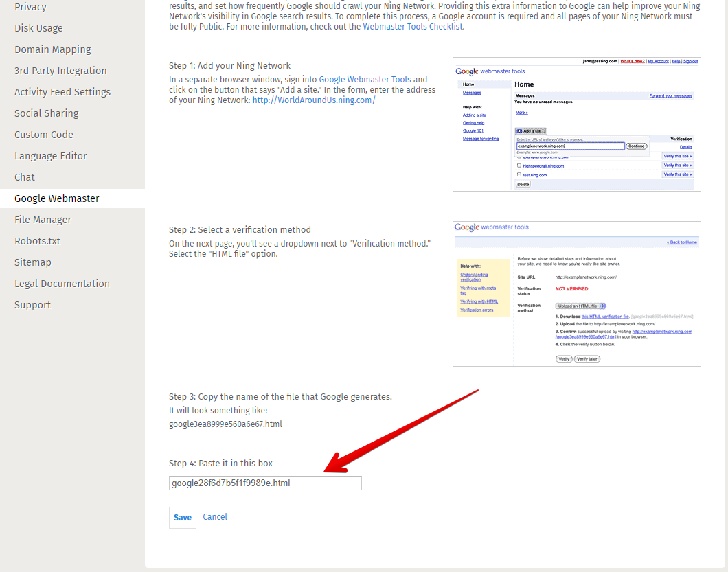Select Activity Feed Settings
728x572 pixels.
click(x=62, y=93)
